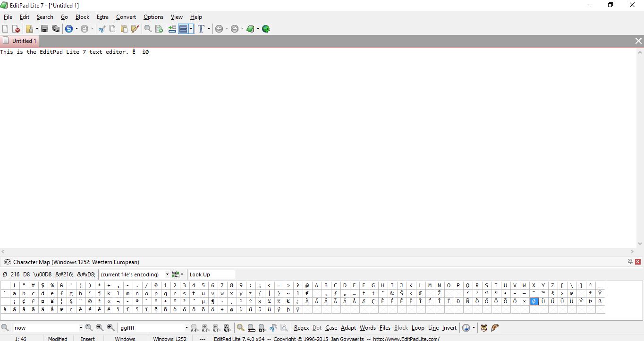
Task: Open the current file's encoding dropdown
Action: 168,274
